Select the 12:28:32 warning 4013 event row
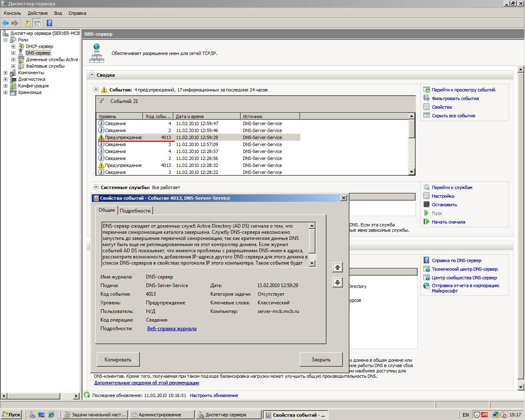This screenshot has width=525, height=420. (199, 165)
